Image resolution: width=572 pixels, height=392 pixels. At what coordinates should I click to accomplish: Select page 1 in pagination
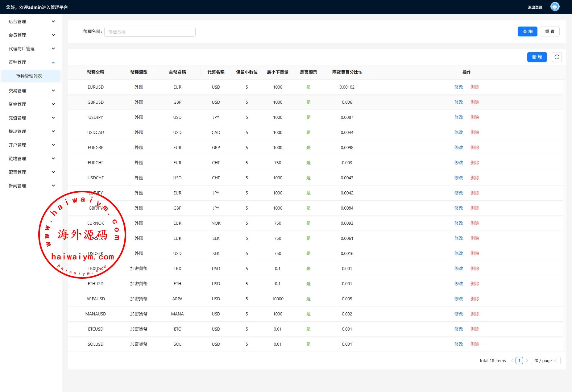[519, 361]
